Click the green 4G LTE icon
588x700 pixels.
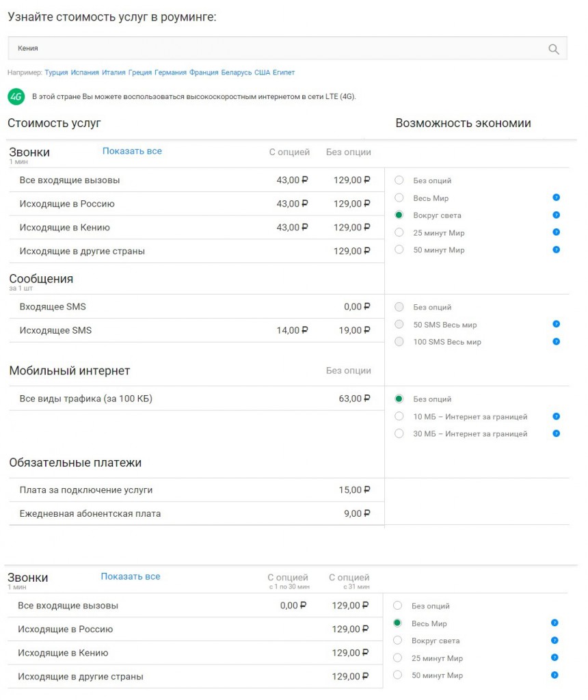pos(16,96)
